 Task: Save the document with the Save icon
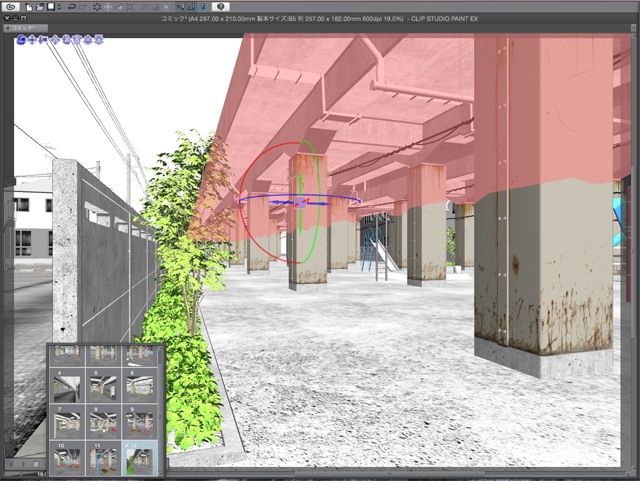tap(51, 7)
